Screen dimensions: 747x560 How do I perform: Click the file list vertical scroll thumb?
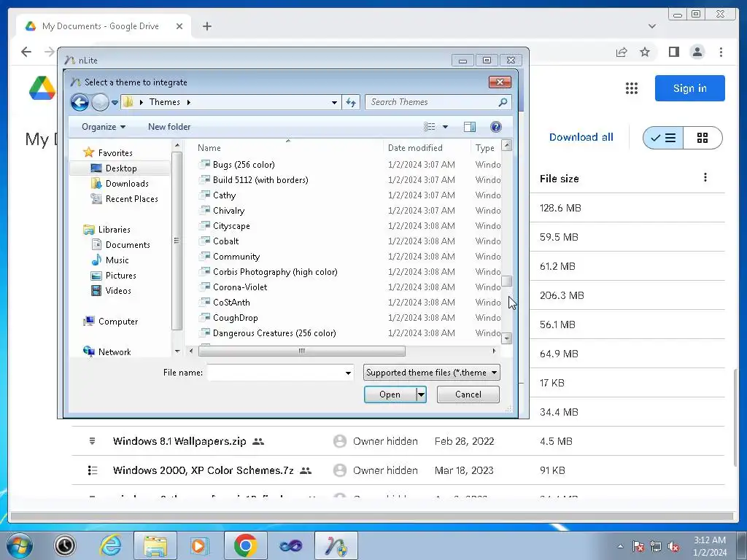[507, 281]
